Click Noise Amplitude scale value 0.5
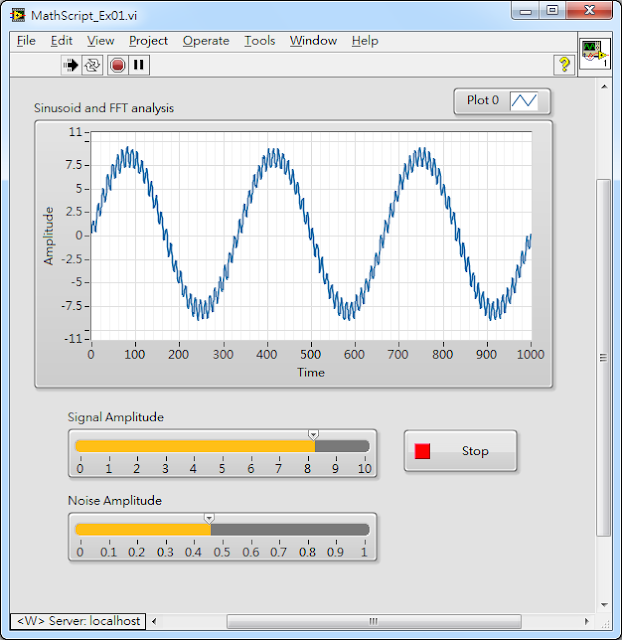This screenshot has width=622, height=640. pyautogui.click(x=222, y=552)
